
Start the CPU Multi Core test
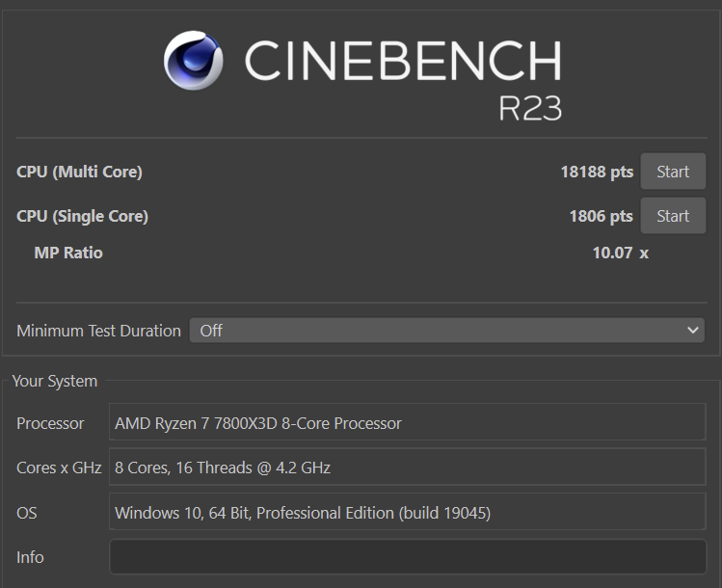673,172
